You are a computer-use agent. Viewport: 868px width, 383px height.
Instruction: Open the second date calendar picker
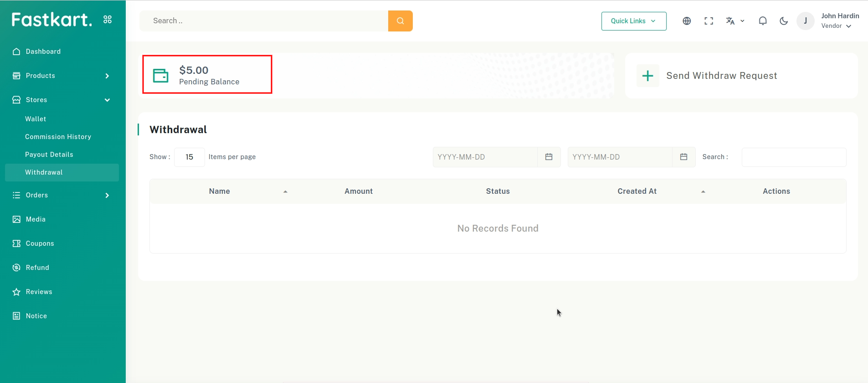683,157
